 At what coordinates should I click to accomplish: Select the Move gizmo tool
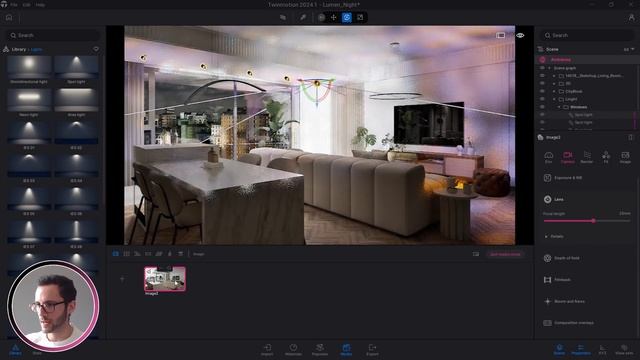tap(333, 18)
